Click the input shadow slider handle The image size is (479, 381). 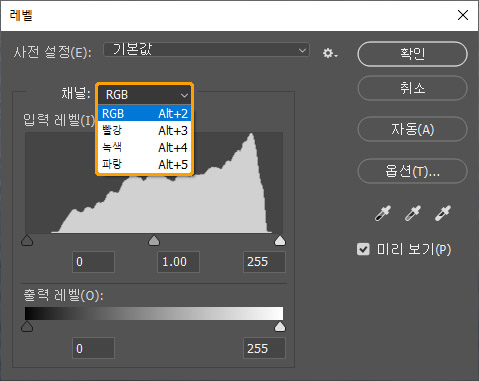(x=27, y=241)
